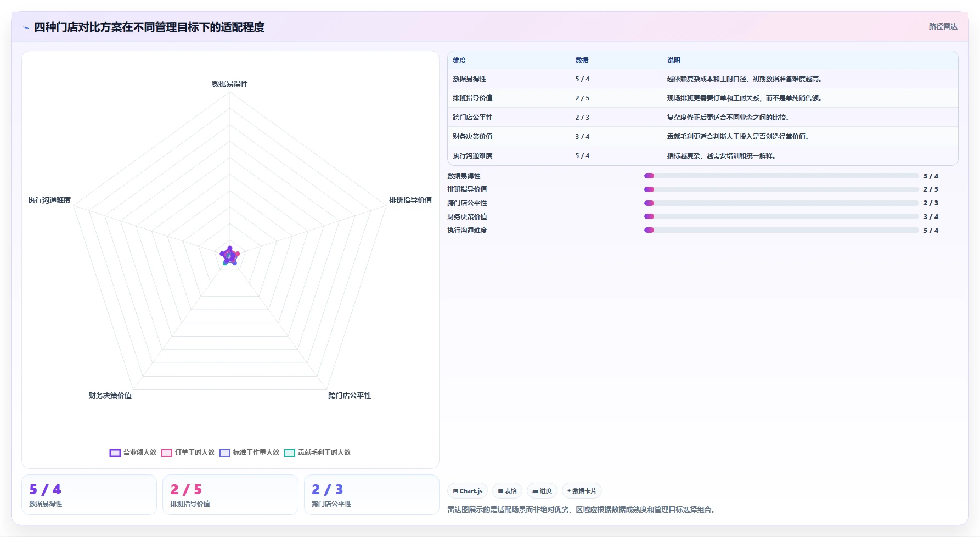Click the radar axis label 排班指导价值
The image size is (980, 537).
pos(410,200)
